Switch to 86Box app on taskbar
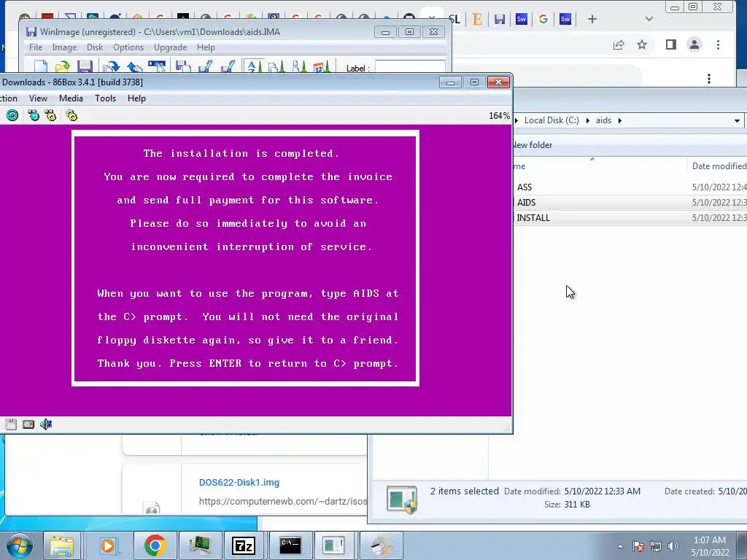Viewport: 747px width, 560px height. [200, 545]
